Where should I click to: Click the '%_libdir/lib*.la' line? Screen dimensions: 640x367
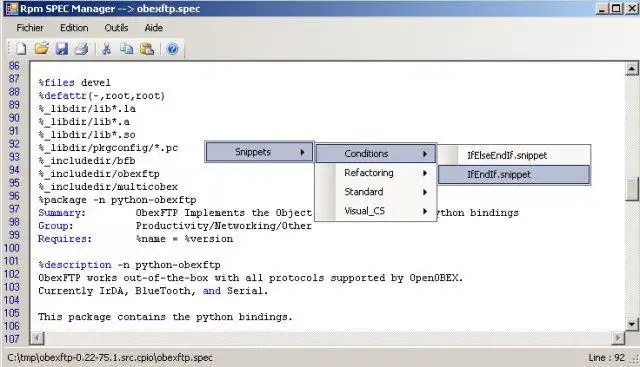coord(87,109)
